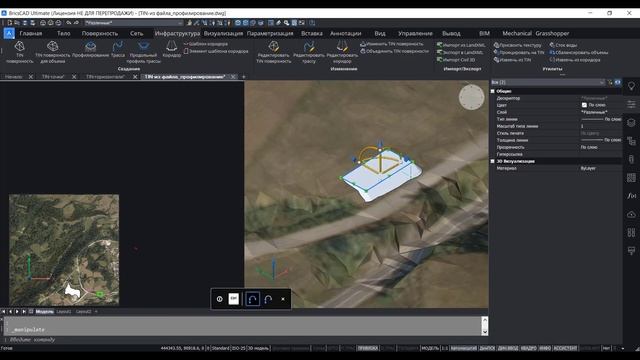Viewport: 640px width, 360px height.
Task: Open the Все (2) selection dropdown
Action: click(x=548, y=82)
